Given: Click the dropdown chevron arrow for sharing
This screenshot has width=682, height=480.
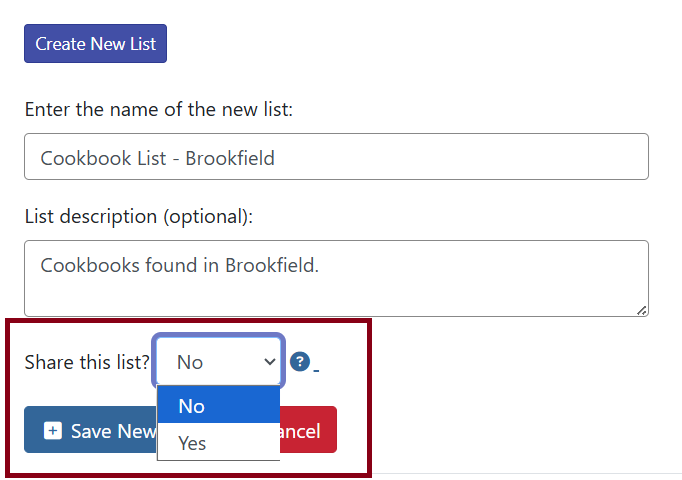Looking at the screenshot, I should [x=269, y=362].
